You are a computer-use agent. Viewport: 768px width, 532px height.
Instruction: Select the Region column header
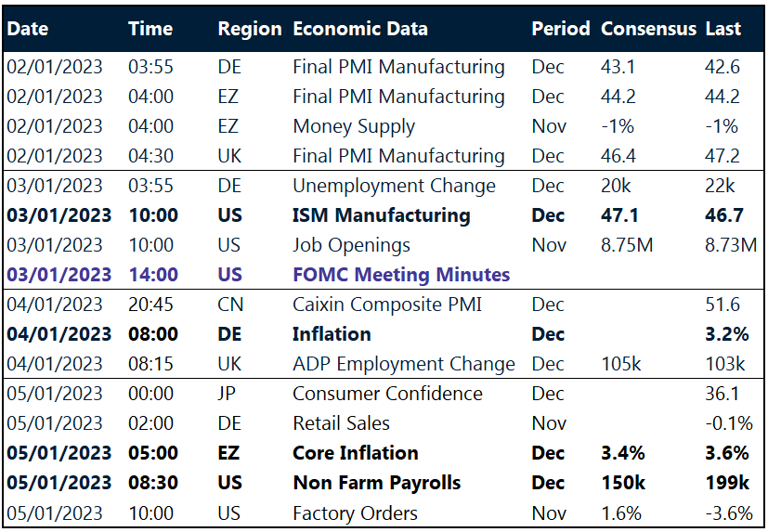249,29
